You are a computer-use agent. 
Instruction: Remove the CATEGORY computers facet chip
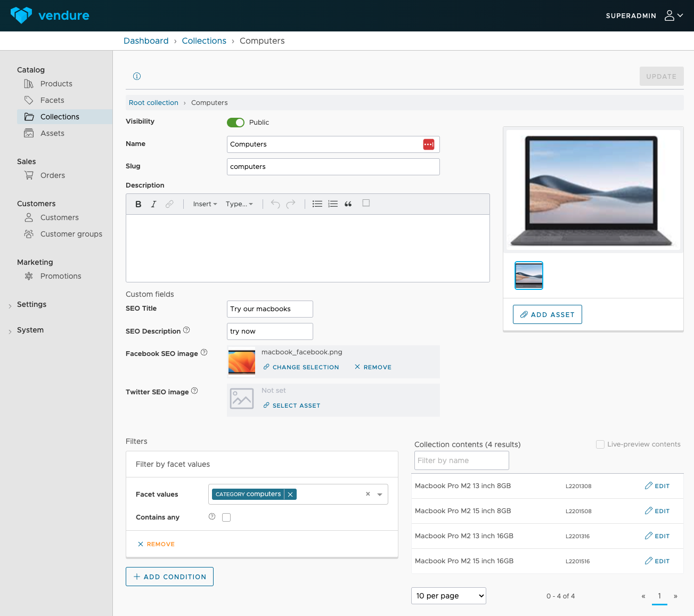point(290,495)
